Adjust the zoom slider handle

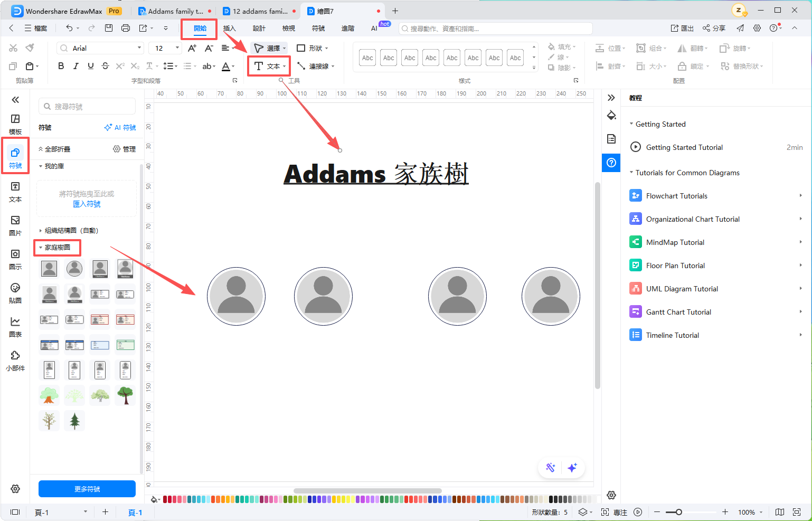click(679, 512)
